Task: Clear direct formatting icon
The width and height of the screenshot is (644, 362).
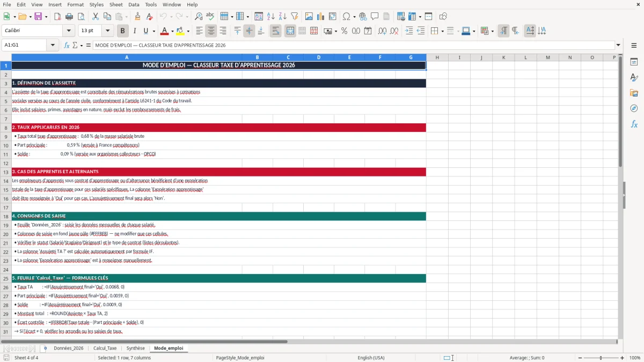Action: (149, 17)
